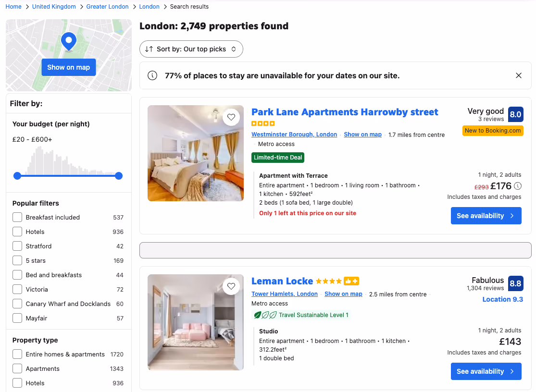This screenshot has width=536, height=392.
Task: Open the Sort by: Our top picks dropdown
Action: coord(191,49)
